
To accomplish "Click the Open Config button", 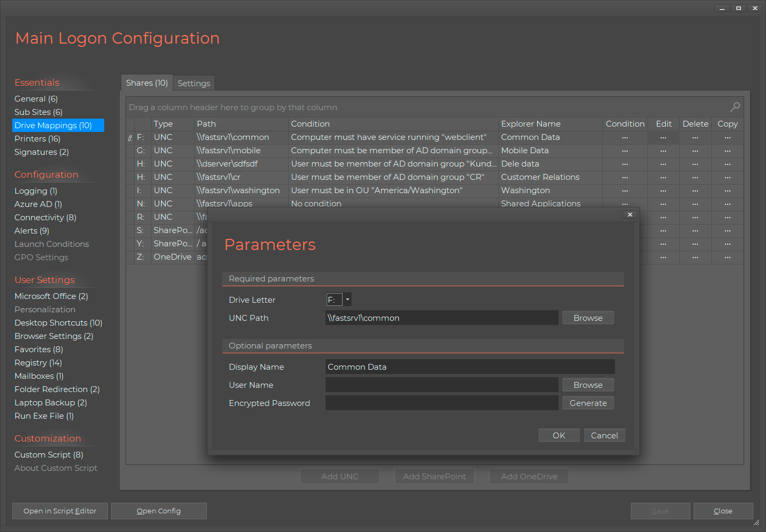I will [159, 511].
